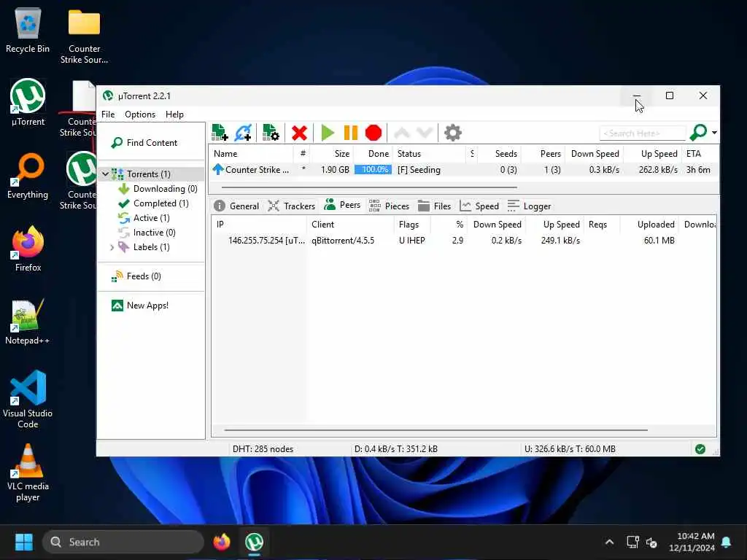Open the File menu
This screenshot has width=747, height=560.
[108, 114]
